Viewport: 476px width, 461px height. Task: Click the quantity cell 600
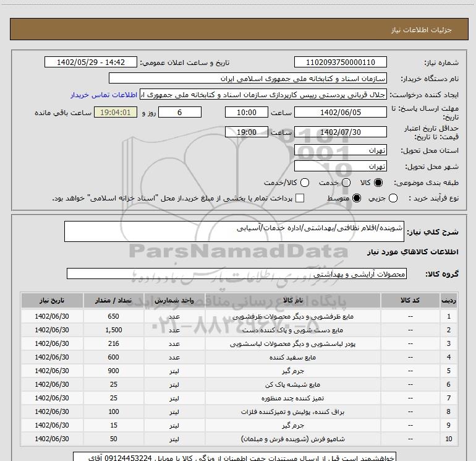click(x=114, y=358)
